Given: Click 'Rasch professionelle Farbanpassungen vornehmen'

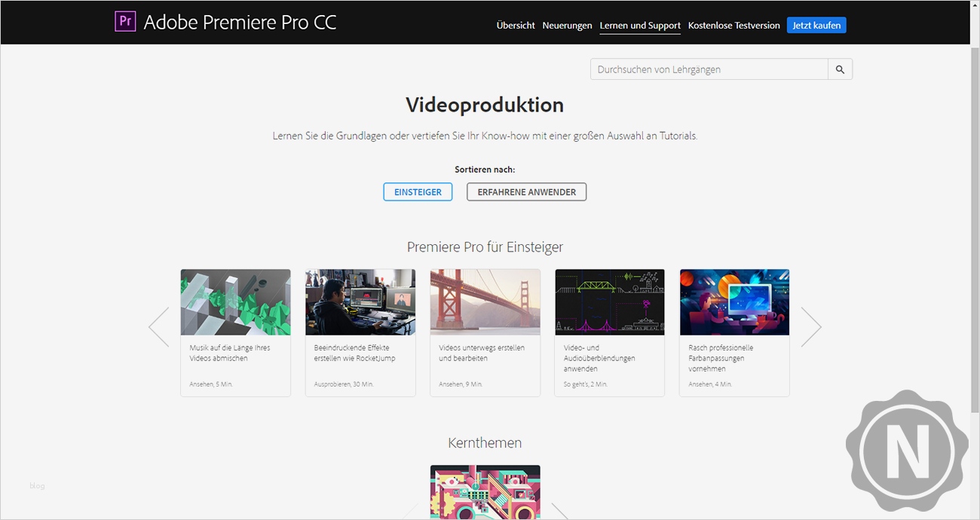Looking at the screenshot, I should [721, 359].
